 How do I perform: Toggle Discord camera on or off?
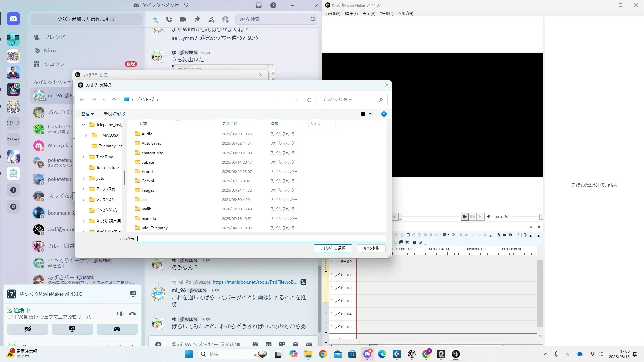coord(28,329)
